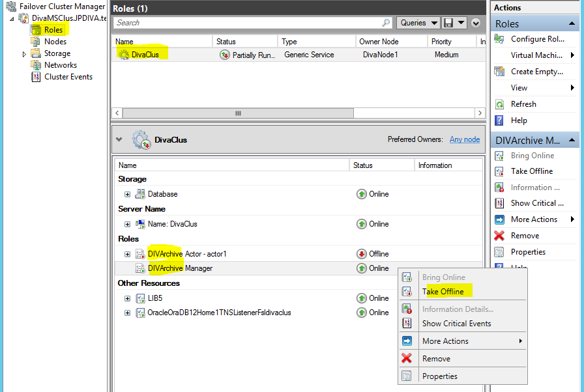The height and width of the screenshot is (392, 584).
Task: Open More Actions in the Actions pane
Action: 534,219
